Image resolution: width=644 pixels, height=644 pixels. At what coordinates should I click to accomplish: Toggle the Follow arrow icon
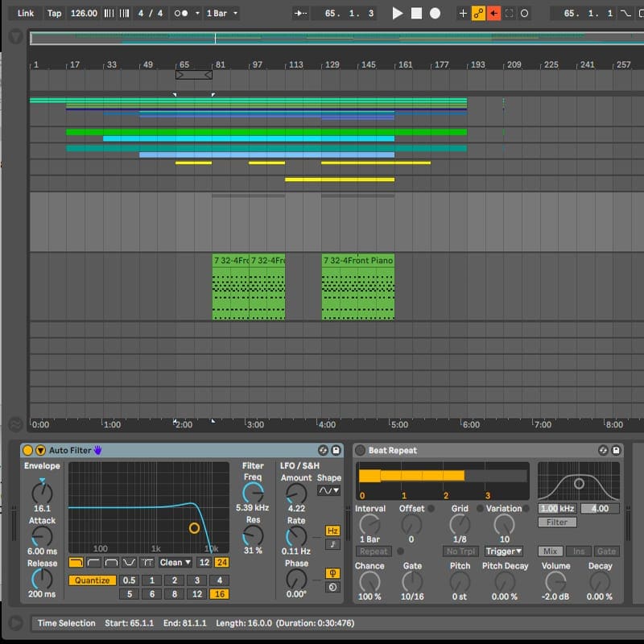point(300,14)
